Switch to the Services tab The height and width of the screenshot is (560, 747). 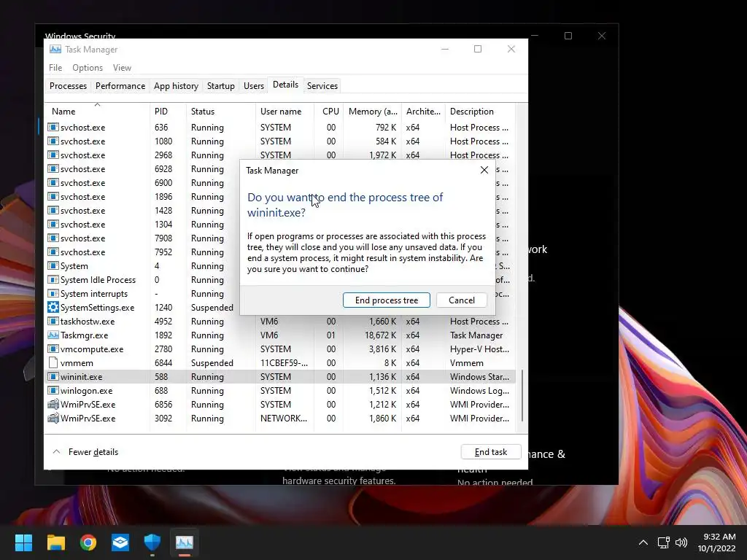click(322, 86)
